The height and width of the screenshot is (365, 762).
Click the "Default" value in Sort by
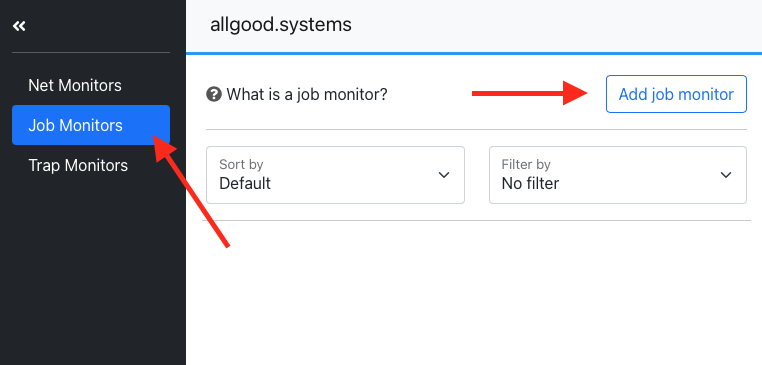pos(245,184)
